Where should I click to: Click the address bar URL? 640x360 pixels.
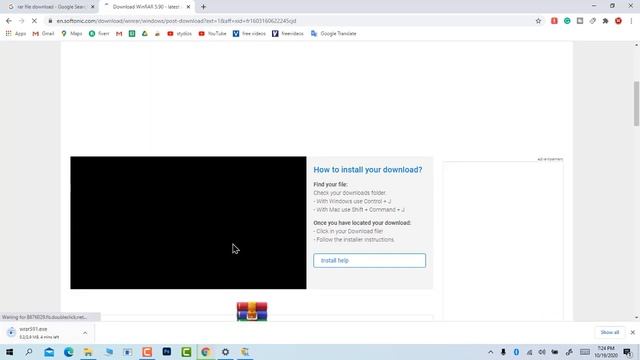(x=176, y=21)
